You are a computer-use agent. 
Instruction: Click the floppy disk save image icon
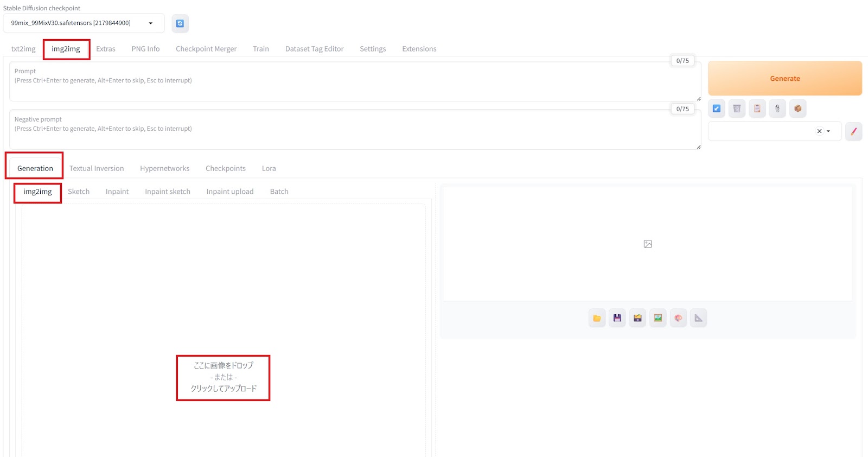click(x=617, y=318)
